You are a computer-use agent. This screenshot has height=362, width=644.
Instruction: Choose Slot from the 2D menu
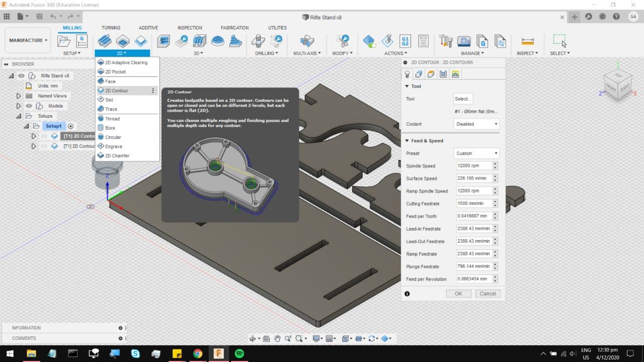coord(127,100)
